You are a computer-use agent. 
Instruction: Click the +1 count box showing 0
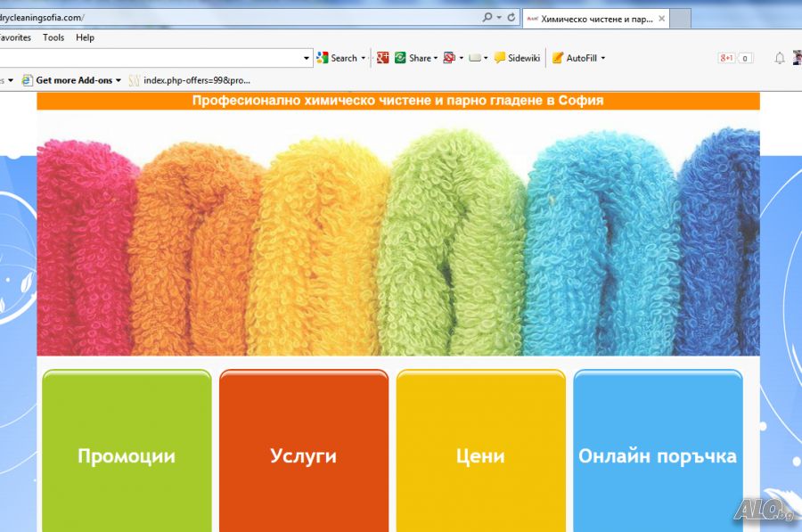click(x=745, y=58)
